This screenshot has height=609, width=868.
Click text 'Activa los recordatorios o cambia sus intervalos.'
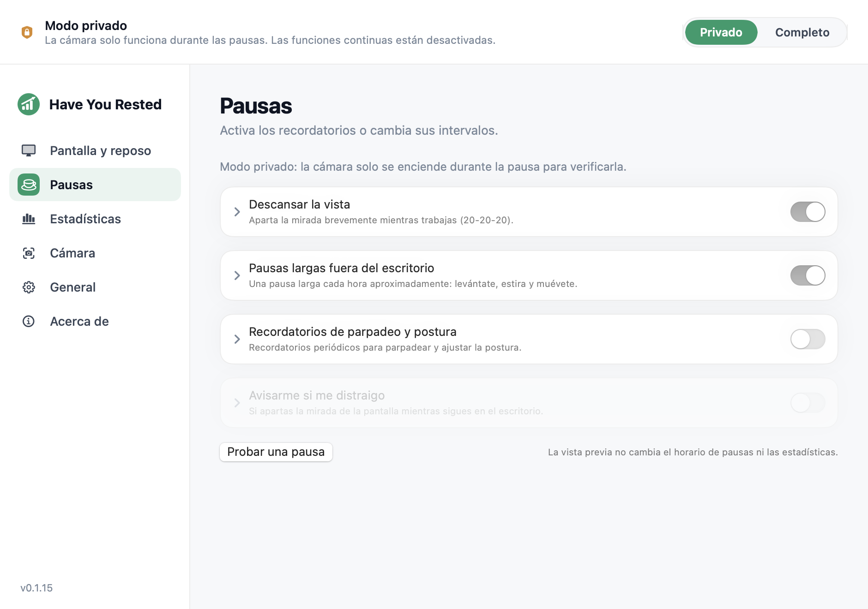[x=359, y=131]
